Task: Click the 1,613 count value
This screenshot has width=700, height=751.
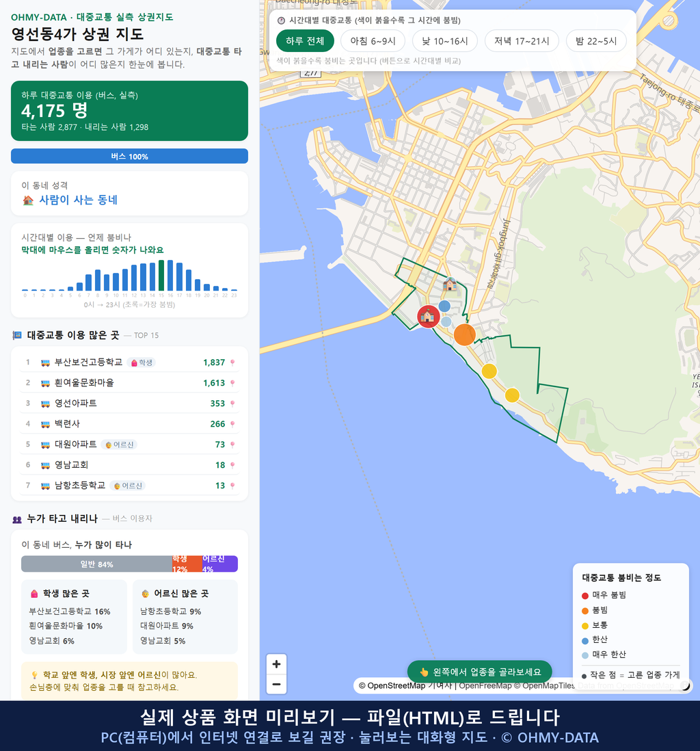Action: pos(214,383)
